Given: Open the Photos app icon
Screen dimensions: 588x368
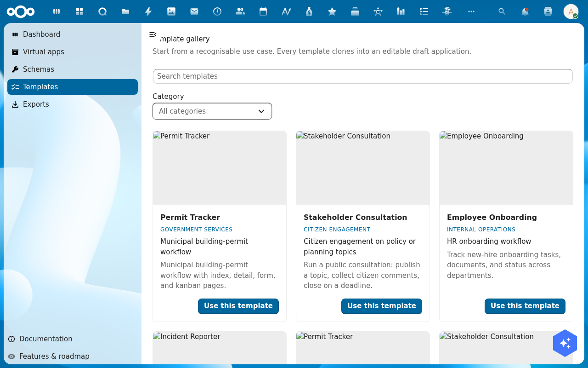Looking at the screenshot, I should click(x=171, y=11).
